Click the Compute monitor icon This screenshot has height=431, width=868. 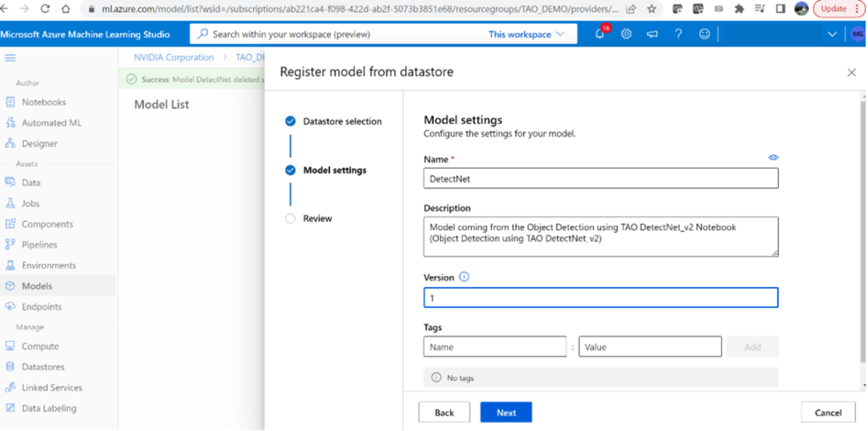10,347
